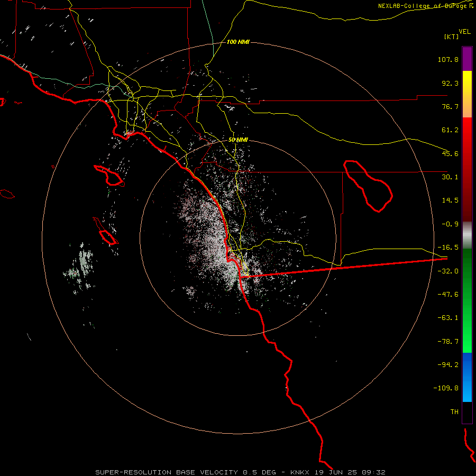Click the [KT] units label
The width and height of the screenshot is (476, 476).
452,36
